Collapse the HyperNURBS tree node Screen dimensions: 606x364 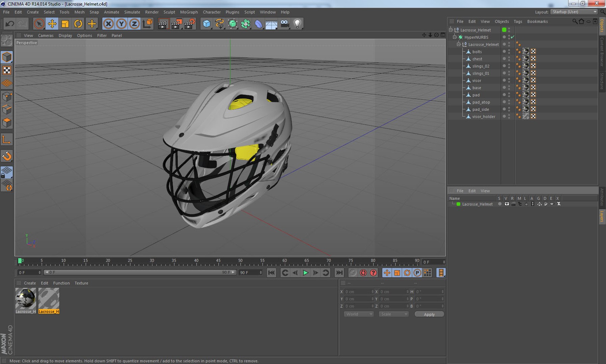454,37
